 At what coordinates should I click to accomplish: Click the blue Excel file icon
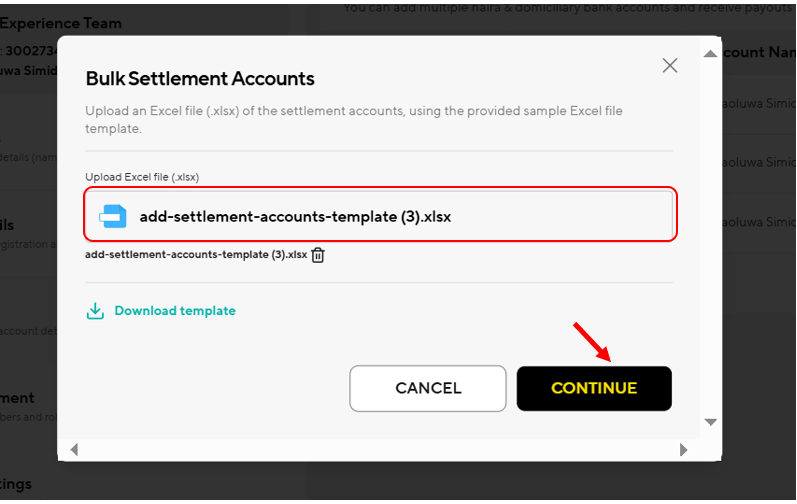113,216
